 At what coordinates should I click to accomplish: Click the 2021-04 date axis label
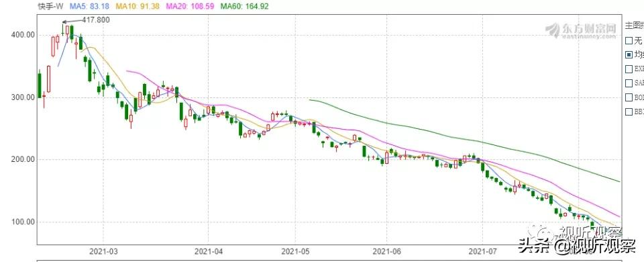pos(208,251)
